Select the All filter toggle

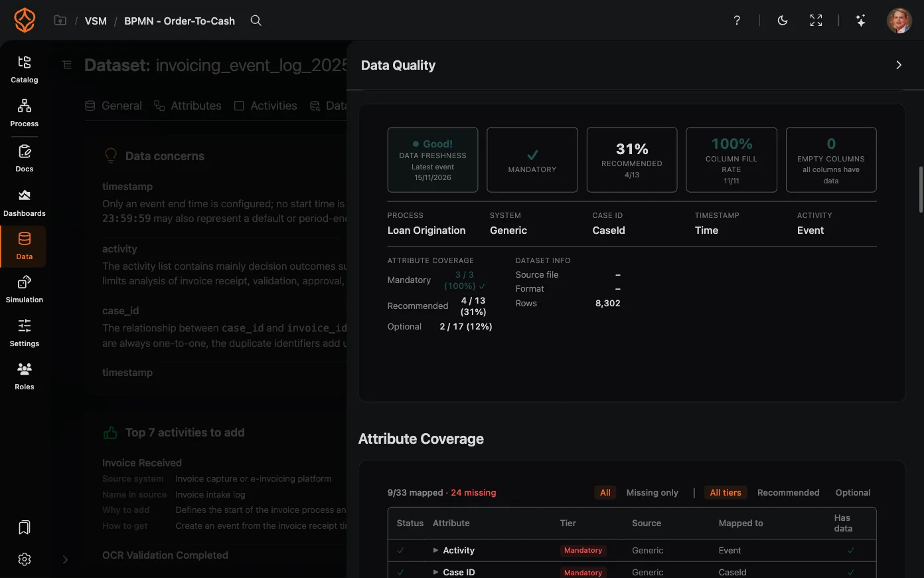605,492
